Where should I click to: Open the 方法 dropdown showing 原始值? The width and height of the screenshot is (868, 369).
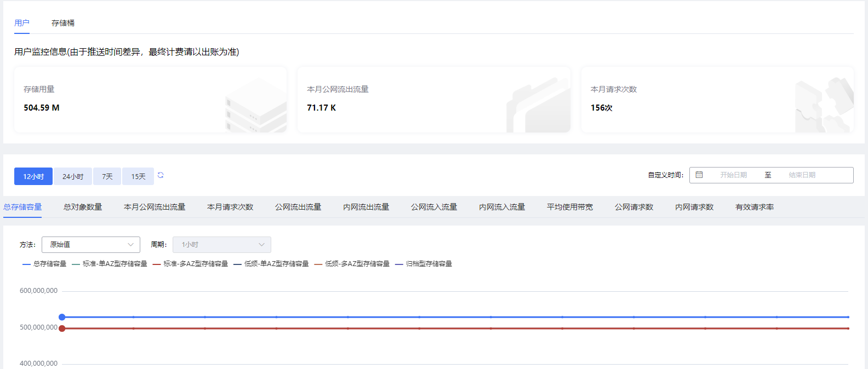point(91,245)
